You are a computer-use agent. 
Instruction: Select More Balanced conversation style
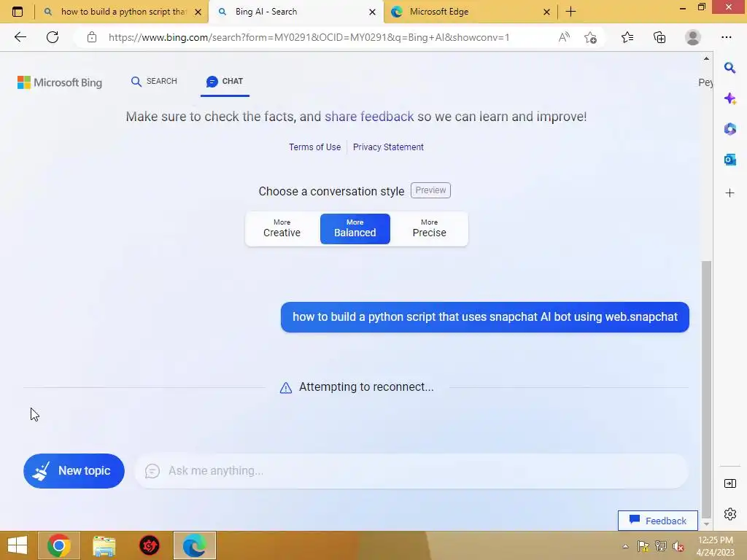[x=355, y=228]
